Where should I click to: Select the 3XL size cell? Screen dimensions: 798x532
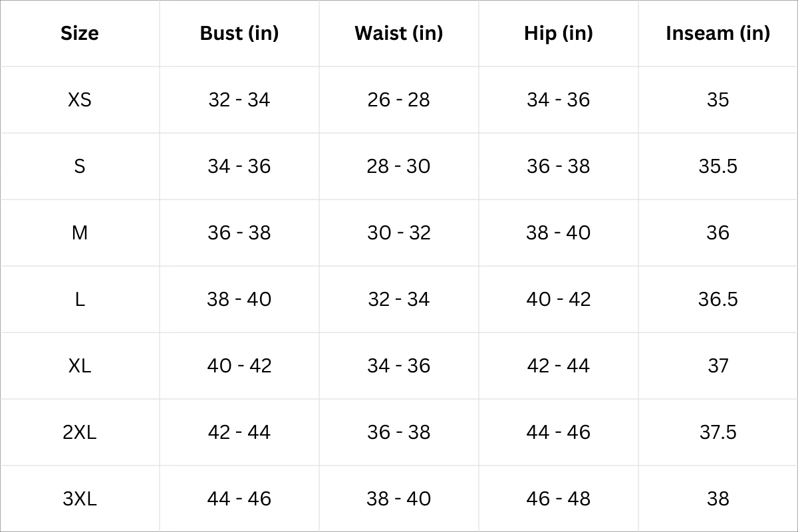[x=80, y=499]
